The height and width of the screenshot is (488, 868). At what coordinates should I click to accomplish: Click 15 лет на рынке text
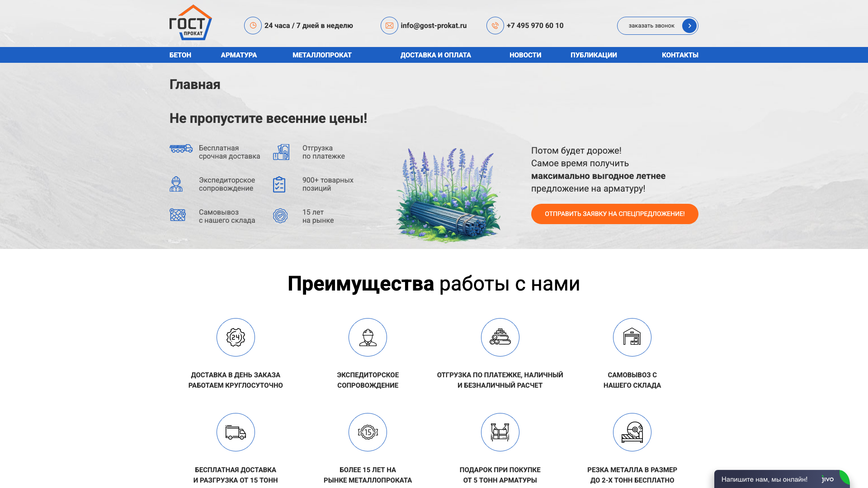tap(318, 216)
